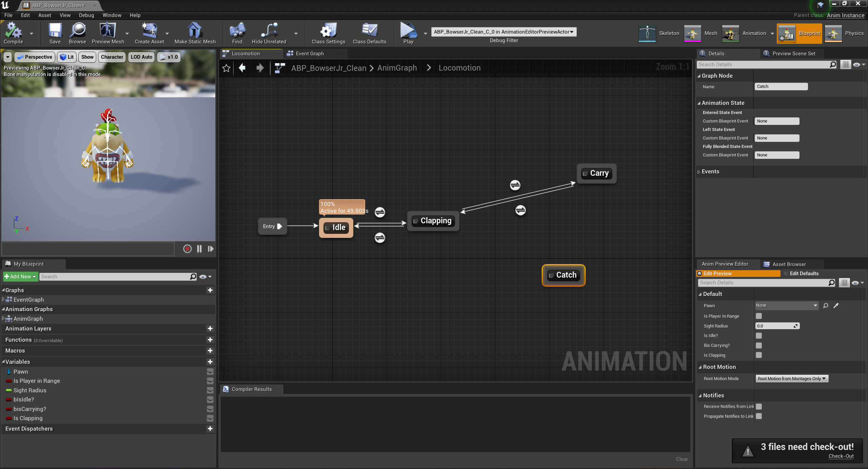Click Search field in My Blueprint
The height and width of the screenshot is (469, 868).
(118, 277)
